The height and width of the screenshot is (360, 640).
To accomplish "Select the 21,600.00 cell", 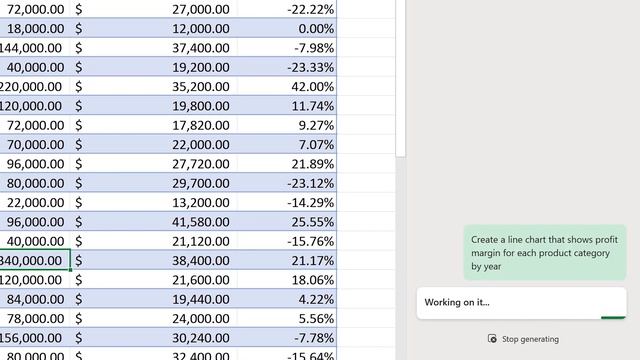I will click(x=154, y=280).
